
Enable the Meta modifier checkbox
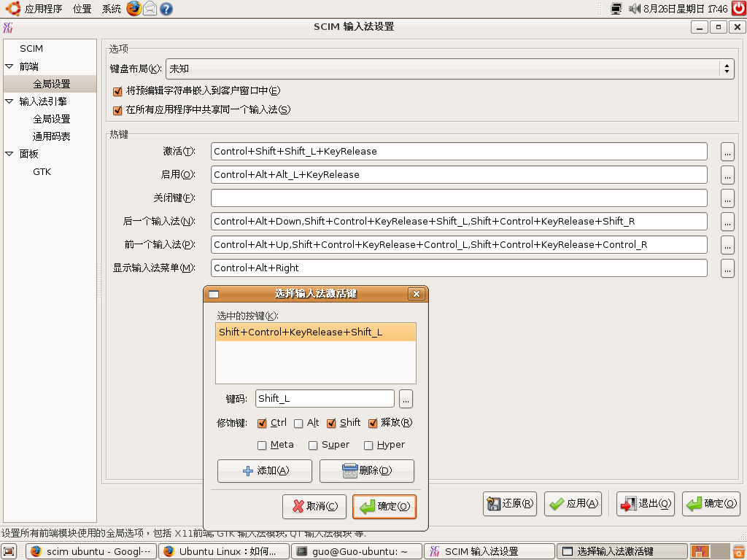[x=262, y=446]
